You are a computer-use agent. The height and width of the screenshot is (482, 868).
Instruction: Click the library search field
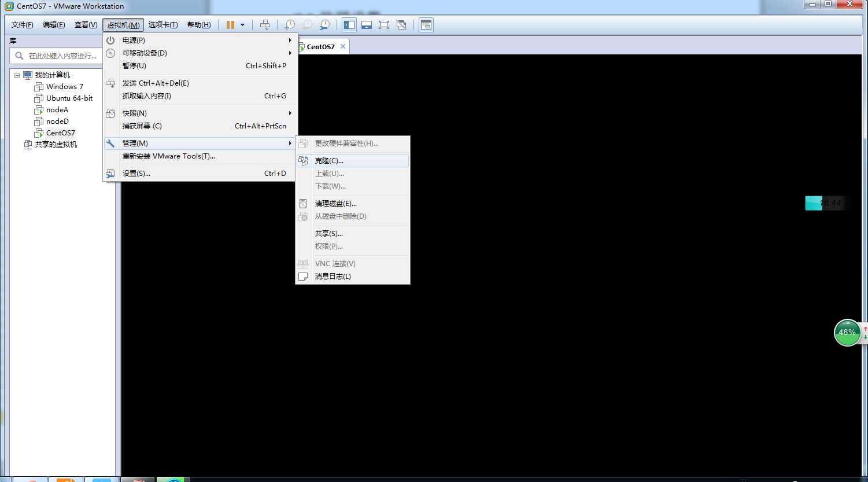56,56
